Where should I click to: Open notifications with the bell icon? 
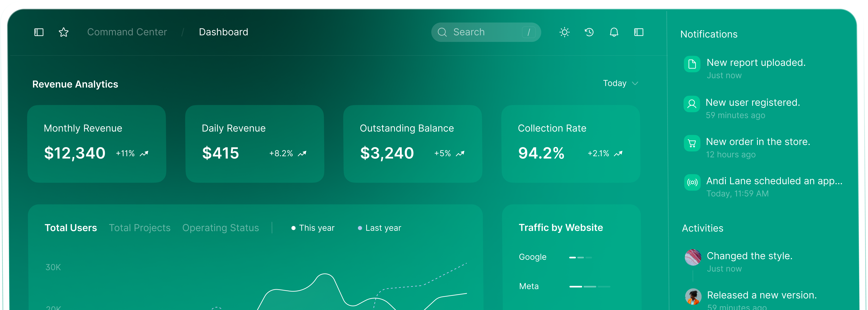click(x=614, y=32)
